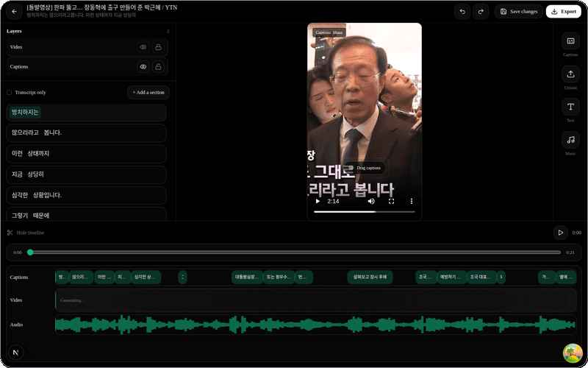Undo the last change

coord(462,12)
